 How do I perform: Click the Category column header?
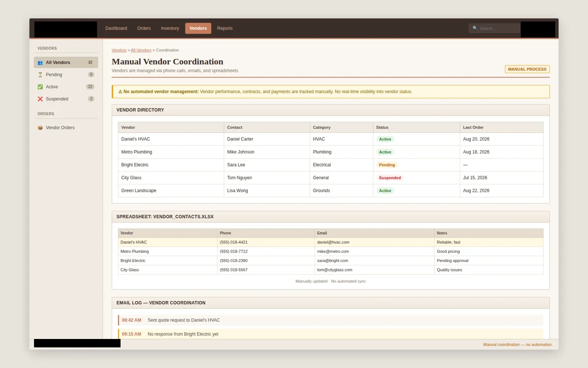pos(341,127)
